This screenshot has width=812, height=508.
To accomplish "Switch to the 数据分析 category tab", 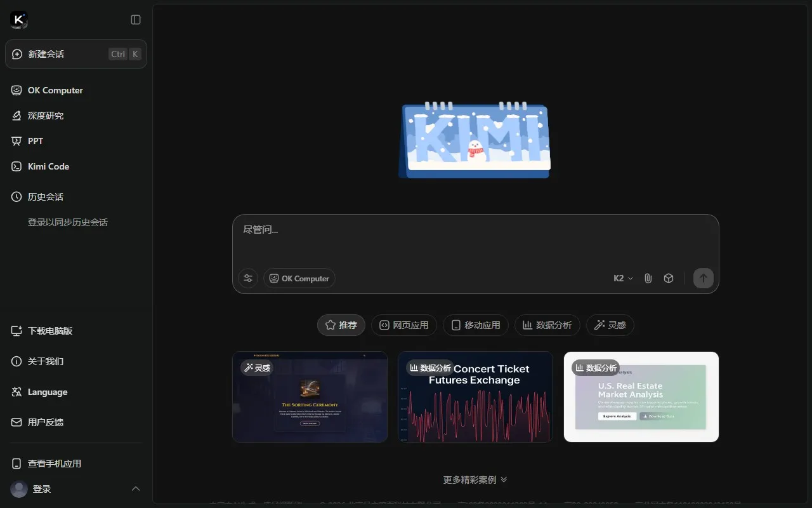I will tap(547, 324).
